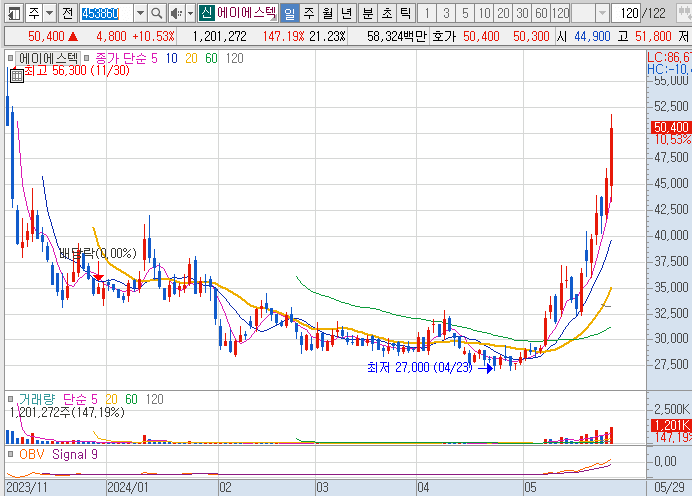Click the small square before 에이에스텍 chart label
This screenshot has width=692, height=496.
point(11,58)
